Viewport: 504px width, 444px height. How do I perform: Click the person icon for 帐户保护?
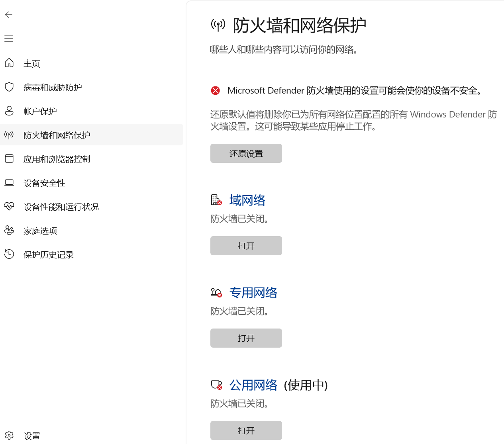point(9,111)
